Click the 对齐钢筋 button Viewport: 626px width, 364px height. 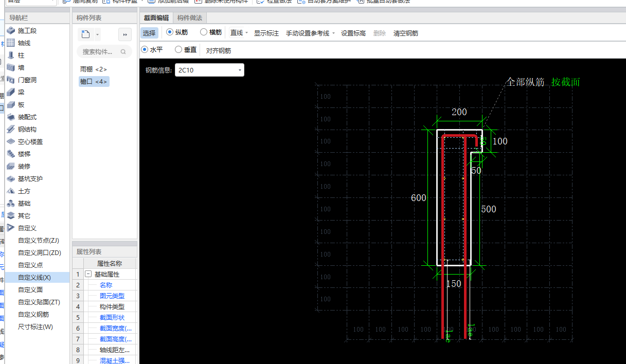pyautogui.click(x=219, y=50)
